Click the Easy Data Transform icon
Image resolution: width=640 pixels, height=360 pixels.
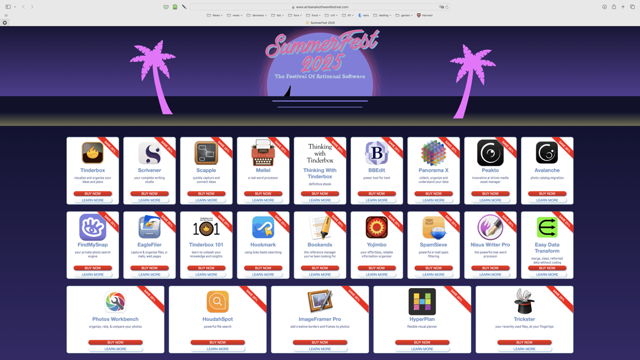click(547, 227)
